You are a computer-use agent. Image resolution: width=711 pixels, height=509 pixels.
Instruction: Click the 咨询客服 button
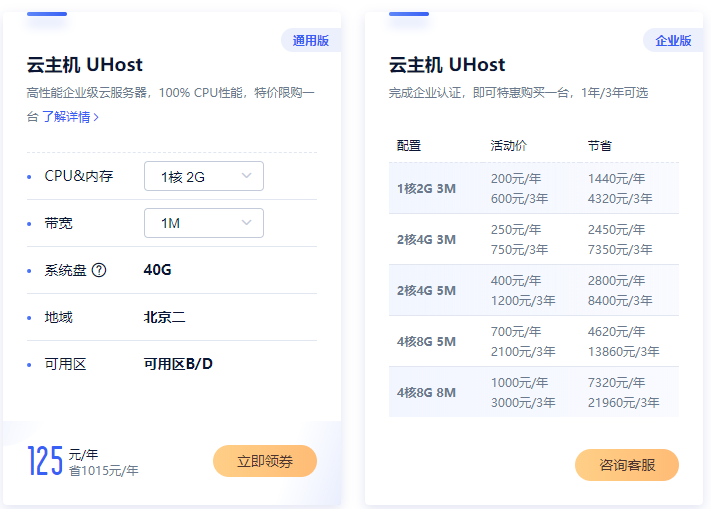pyautogui.click(x=627, y=465)
